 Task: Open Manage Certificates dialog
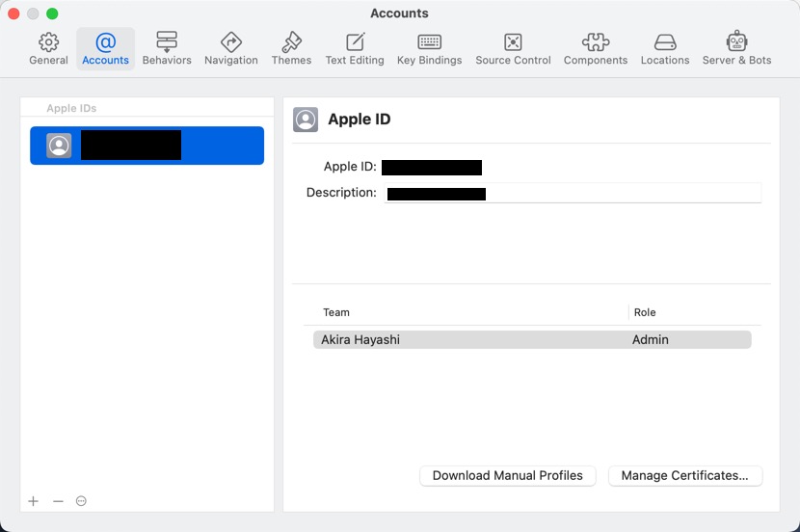pos(685,475)
